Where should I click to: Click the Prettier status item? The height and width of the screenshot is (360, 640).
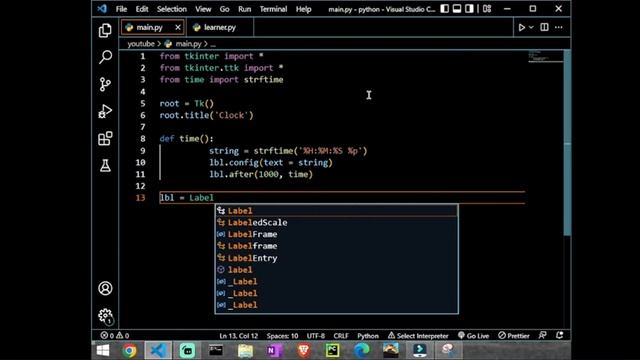tap(513, 336)
